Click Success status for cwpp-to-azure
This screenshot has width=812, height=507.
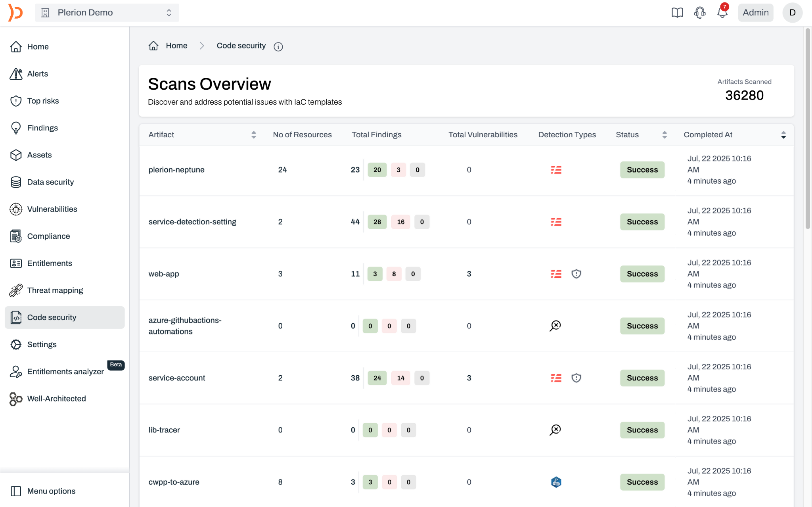tap(642, 482)
